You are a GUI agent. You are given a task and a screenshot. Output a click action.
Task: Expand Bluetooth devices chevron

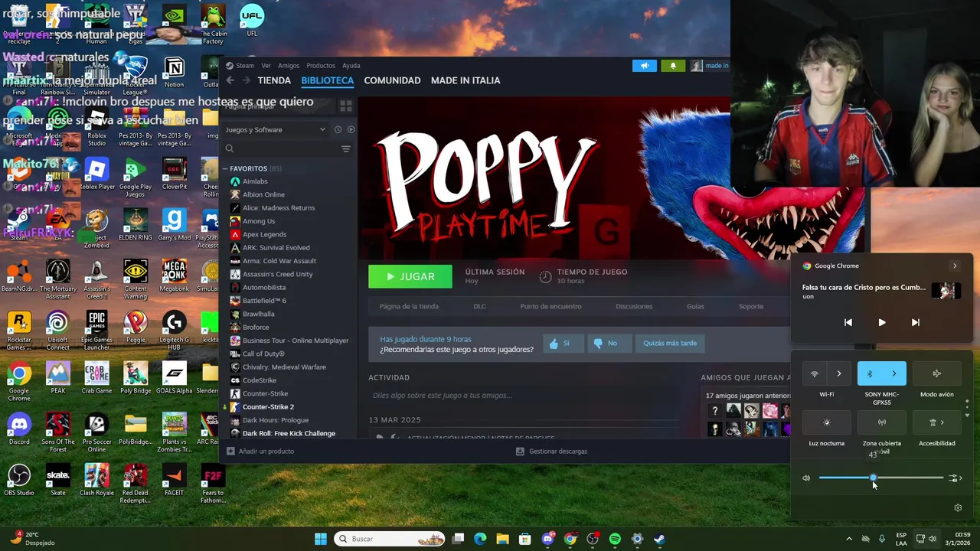coord(894,373)
